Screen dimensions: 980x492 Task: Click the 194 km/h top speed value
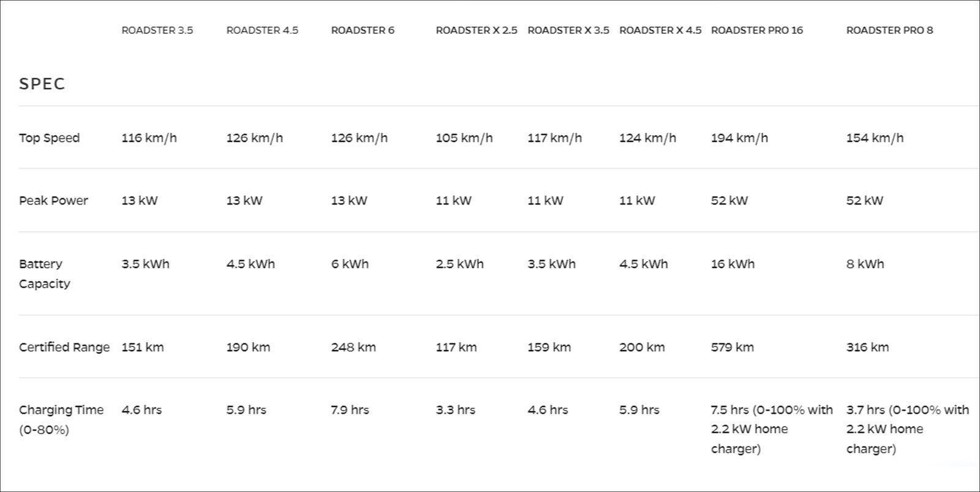pyautogui.click(x=739, y=138)
